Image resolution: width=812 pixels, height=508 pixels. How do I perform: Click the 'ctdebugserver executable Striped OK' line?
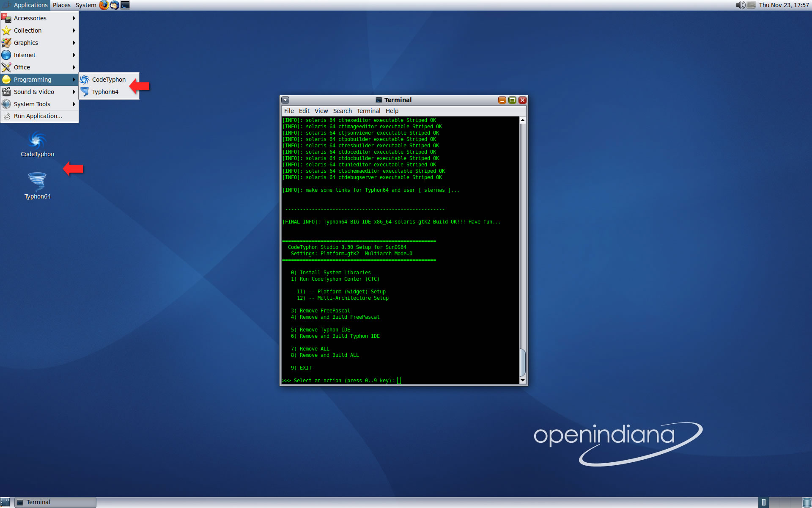(362, 177)
